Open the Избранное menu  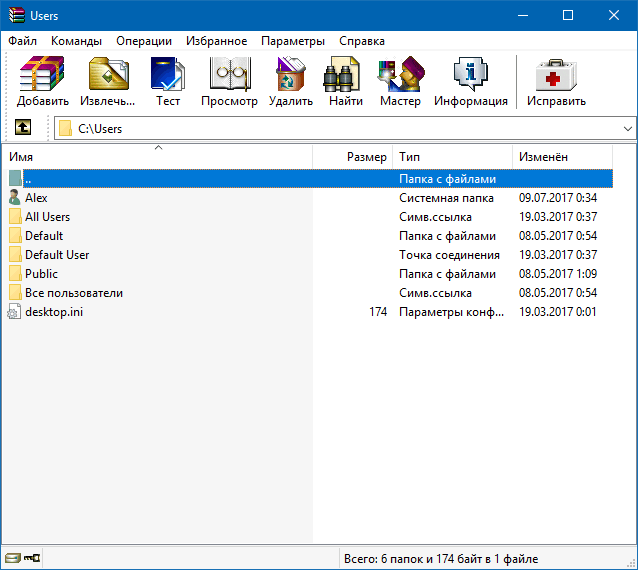point(216,41)
